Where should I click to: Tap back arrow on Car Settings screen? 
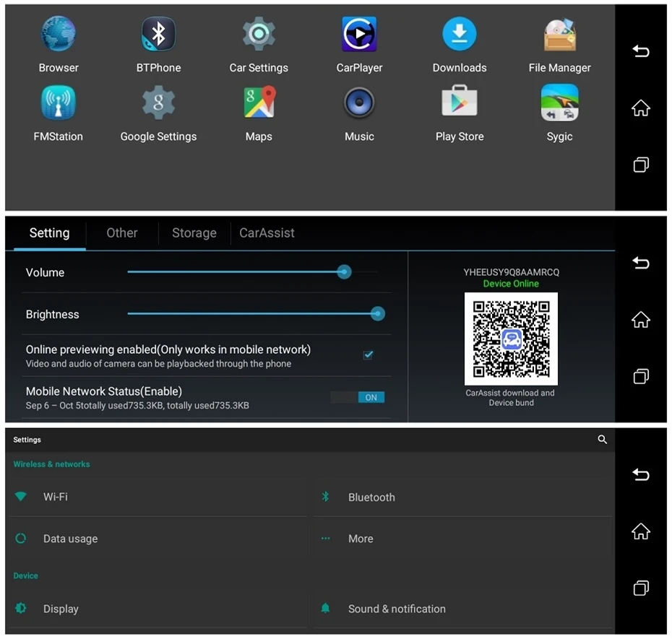point(641,263)
